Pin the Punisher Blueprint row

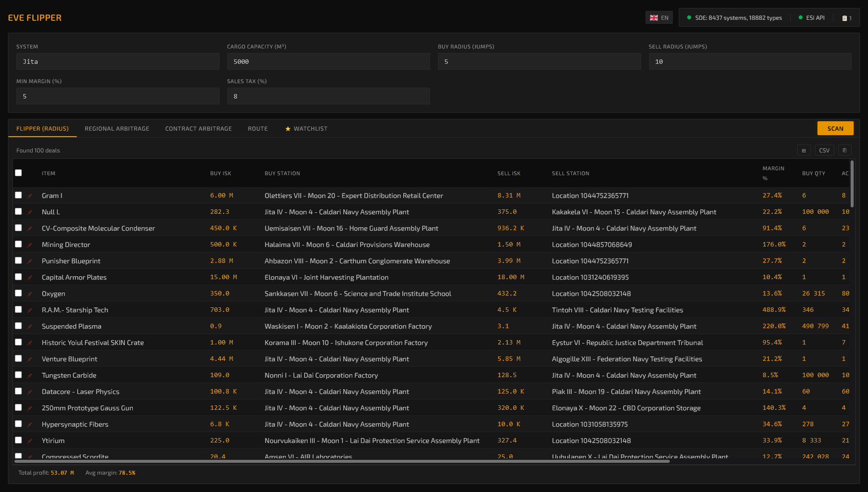[x=30, y=261]
